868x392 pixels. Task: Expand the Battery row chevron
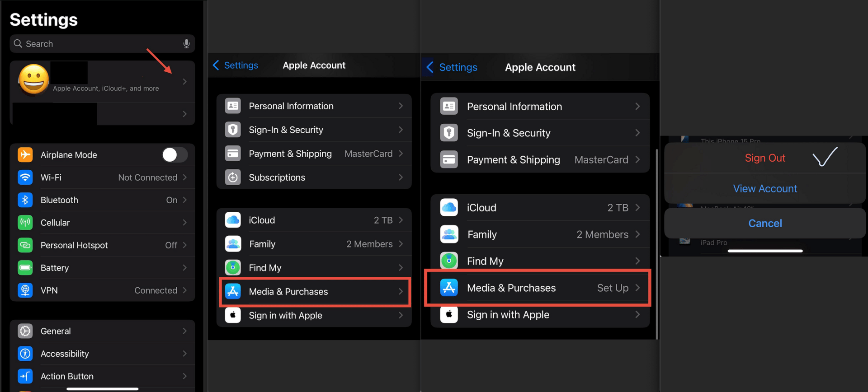[x=184, y=268]
